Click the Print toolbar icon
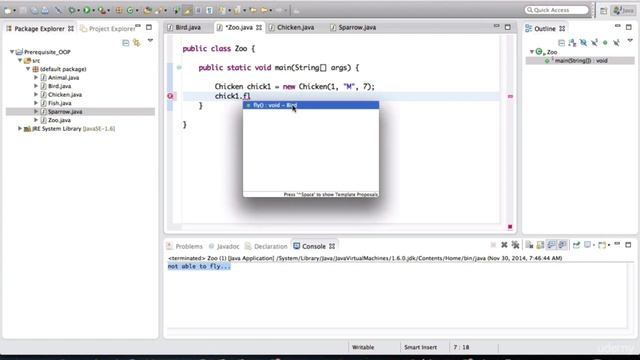This screenshot has width=640, height=360. click(45, 10)
